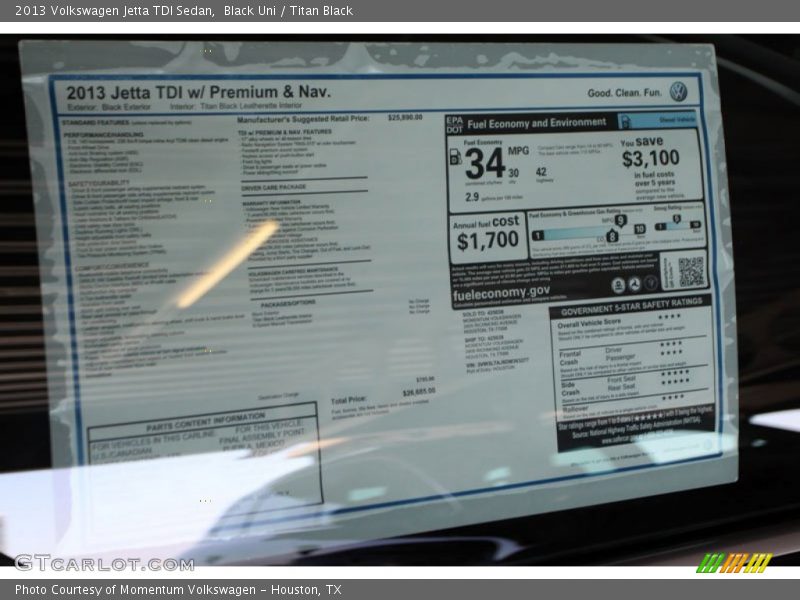
Task: Click the EPA DOT badge
Action: click(x=454, y=123)
